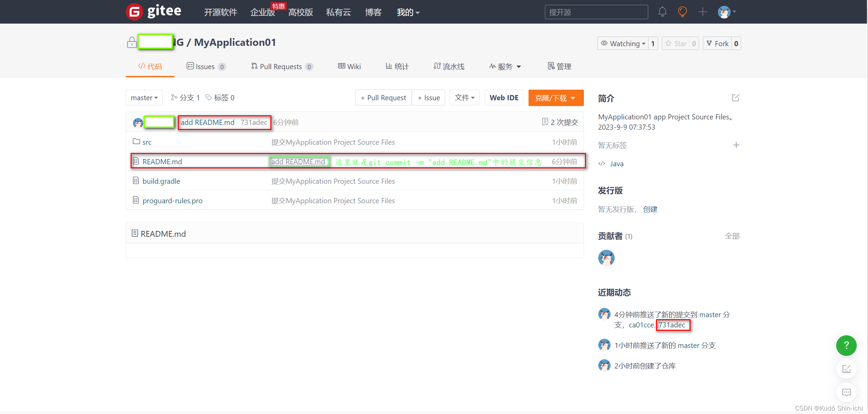This screenshot has height=414, width=868.
Task: Click the 创建 link under 发行版
Action: coord(651,209)
